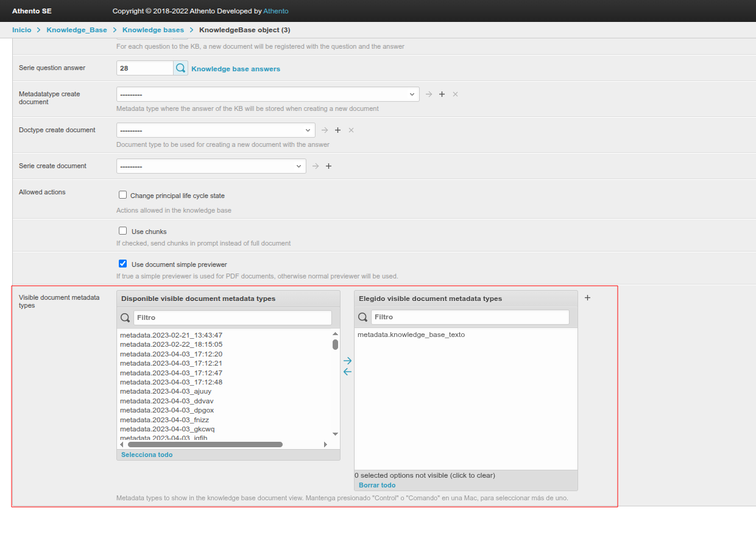
Task: Click Borrar todo link
Action: pos(377,485)
